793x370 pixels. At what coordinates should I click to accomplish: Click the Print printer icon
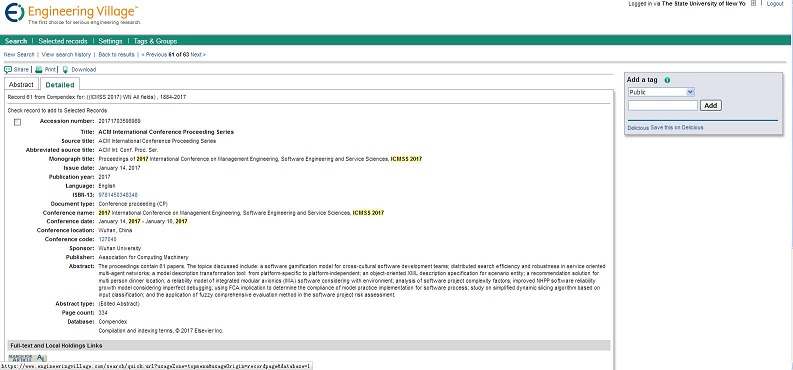(39, 70)
